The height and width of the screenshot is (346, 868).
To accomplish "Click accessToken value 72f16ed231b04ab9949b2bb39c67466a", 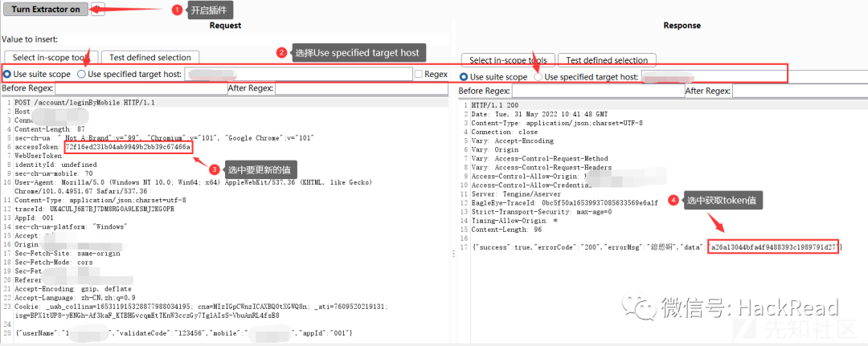I will (128, 148).
